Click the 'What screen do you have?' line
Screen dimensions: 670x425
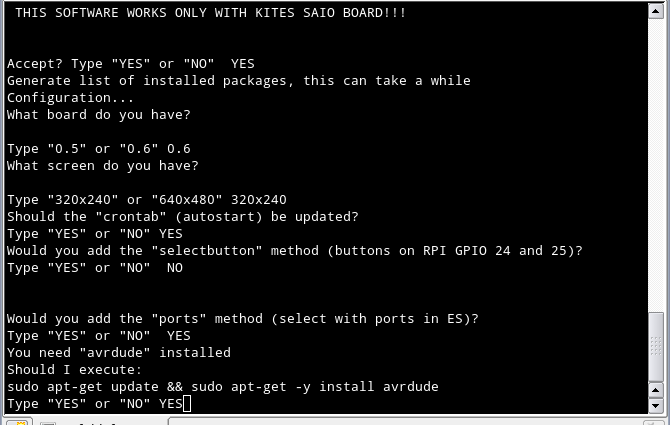point(103,166)
